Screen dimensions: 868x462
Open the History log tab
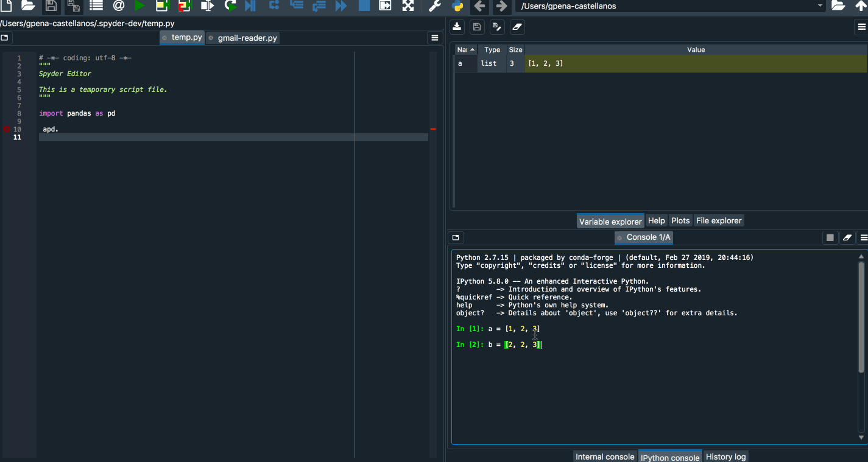(x=725, y=457)
